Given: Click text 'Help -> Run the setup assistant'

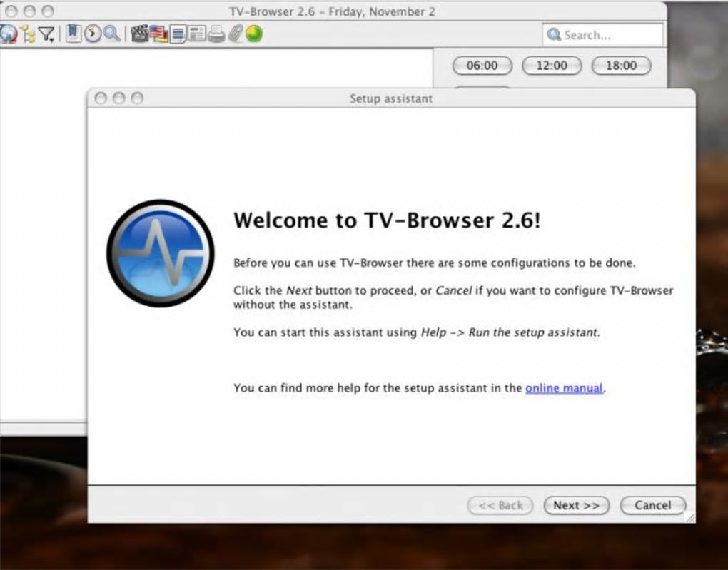Looking at the screenshot, I should point(510,332).
